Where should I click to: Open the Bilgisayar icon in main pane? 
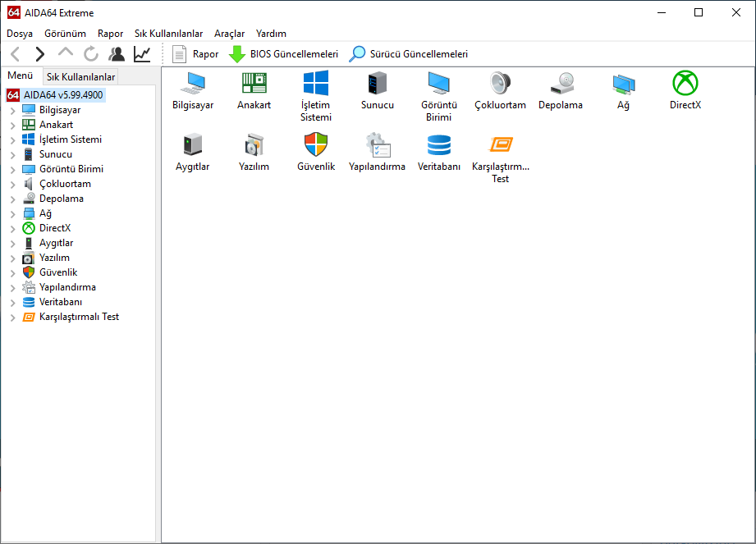coord(193,83)
